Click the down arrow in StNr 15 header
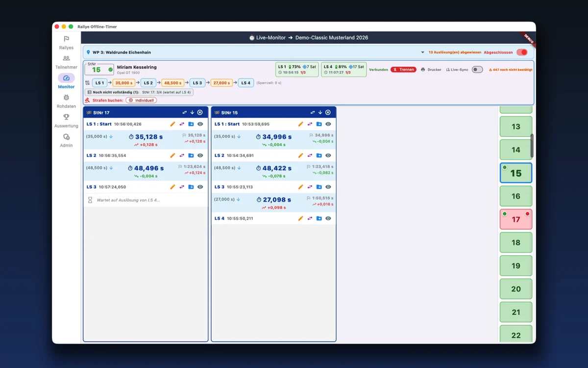 point(320,112)
